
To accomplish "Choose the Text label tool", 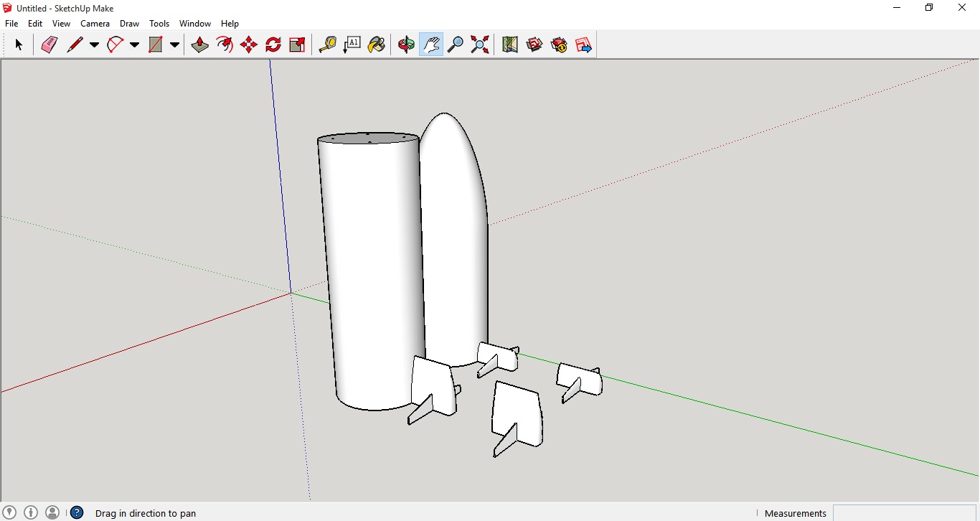I will 352,45.
